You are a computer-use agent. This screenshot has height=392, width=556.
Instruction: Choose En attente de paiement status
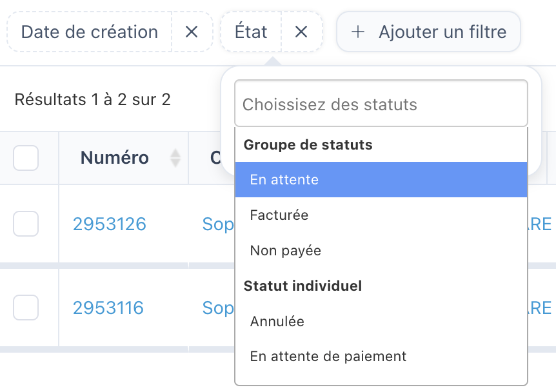381,356
